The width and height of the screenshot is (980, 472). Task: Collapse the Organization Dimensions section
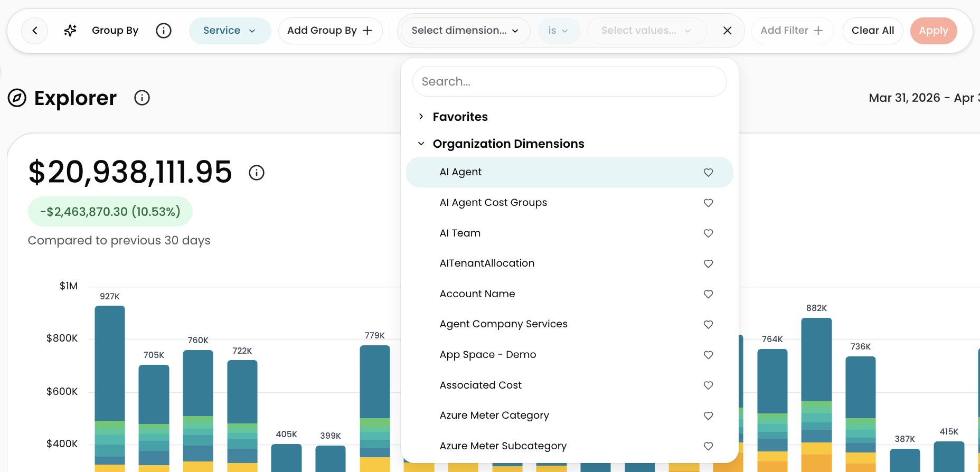(x=501, y=144)
